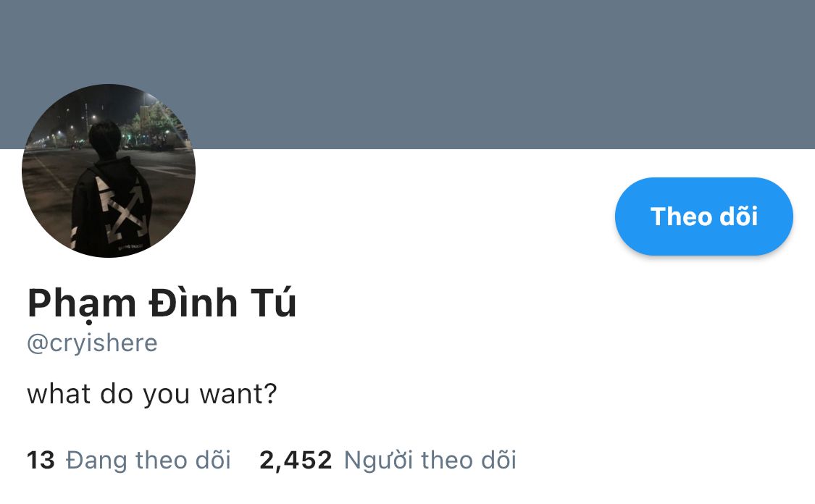Click the lit trees in avatar background
The image size is (815, 504).
[x=154, y=125]
